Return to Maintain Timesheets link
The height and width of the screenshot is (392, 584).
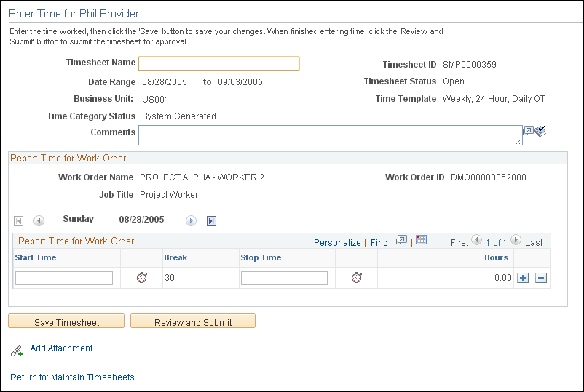coord(72,377)
